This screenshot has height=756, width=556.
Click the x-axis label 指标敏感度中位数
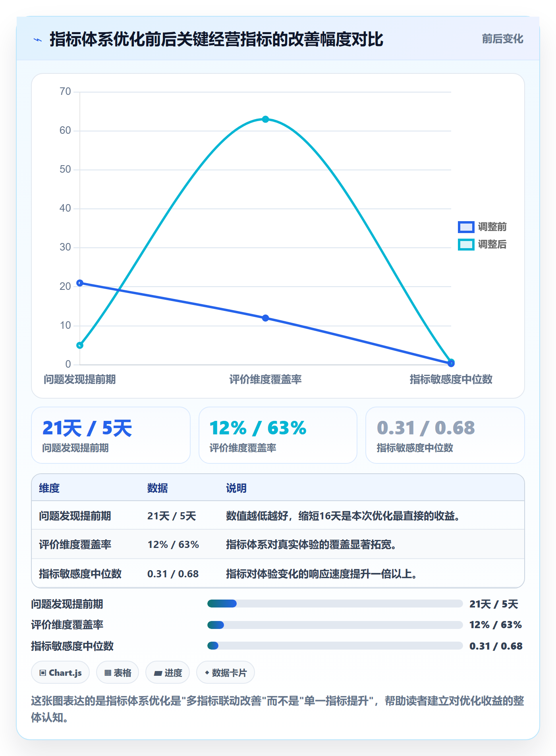point(451,379)
